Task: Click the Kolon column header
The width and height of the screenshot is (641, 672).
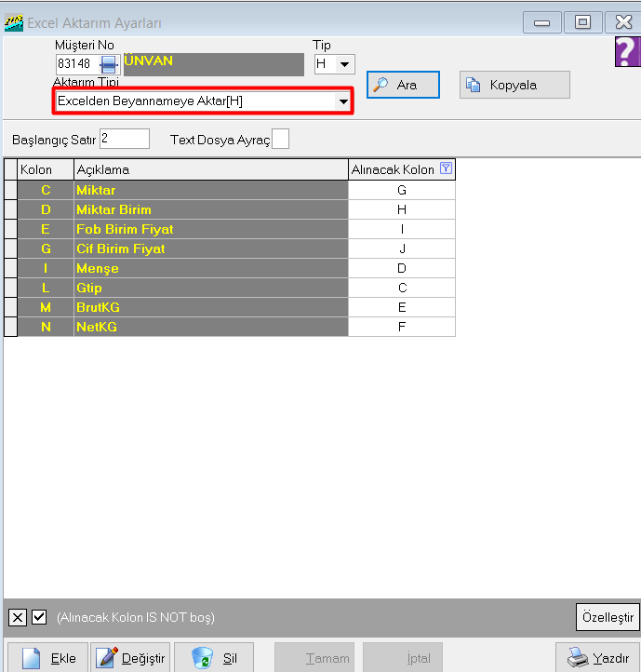Action: click(x=46, y=169)
